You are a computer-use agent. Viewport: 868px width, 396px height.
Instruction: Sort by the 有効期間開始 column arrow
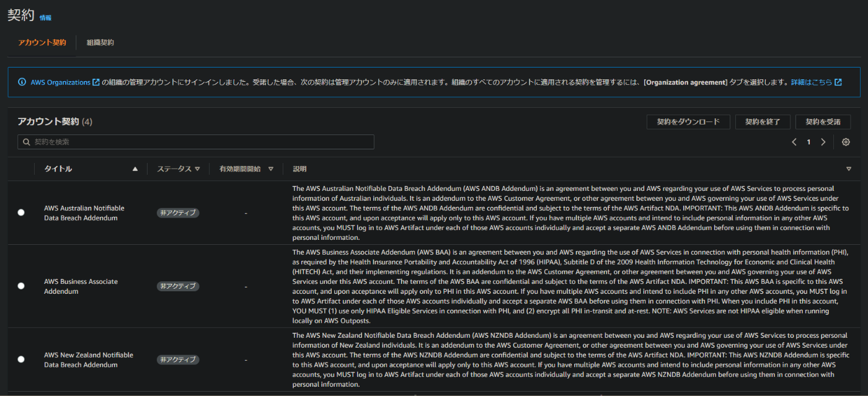coord(271,169)
